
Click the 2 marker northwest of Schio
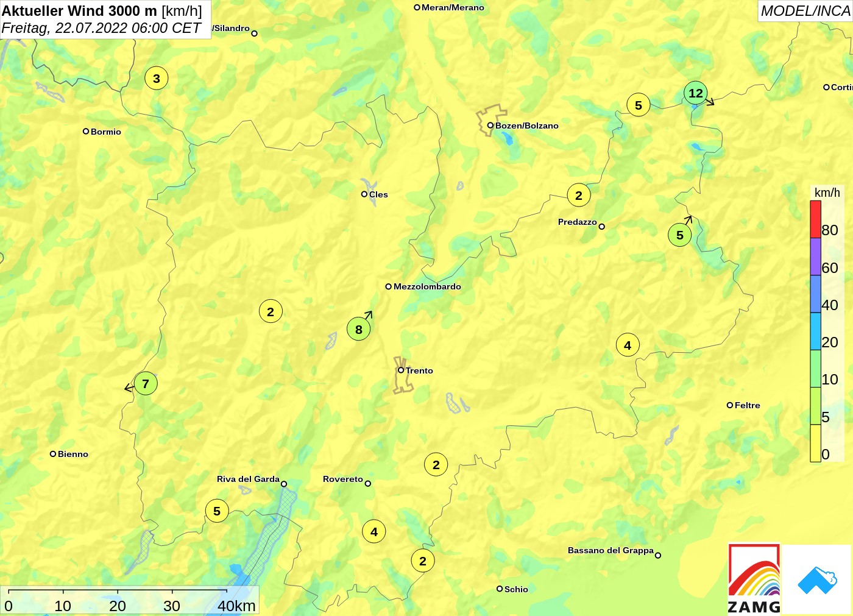(x=423, y=561)
